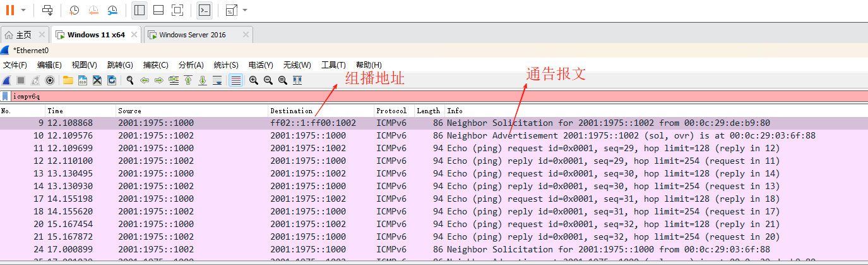868x265 pixels.
Task: Open the VMware stretch guest display dropdown
Action: click(245, 10)
